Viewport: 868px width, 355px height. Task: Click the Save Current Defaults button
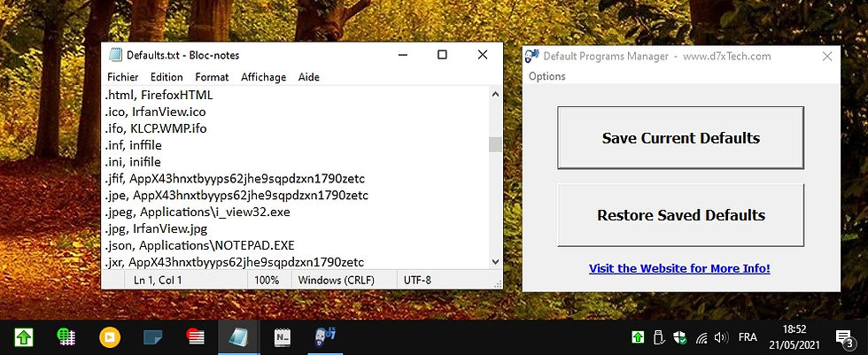coord(680,138)
